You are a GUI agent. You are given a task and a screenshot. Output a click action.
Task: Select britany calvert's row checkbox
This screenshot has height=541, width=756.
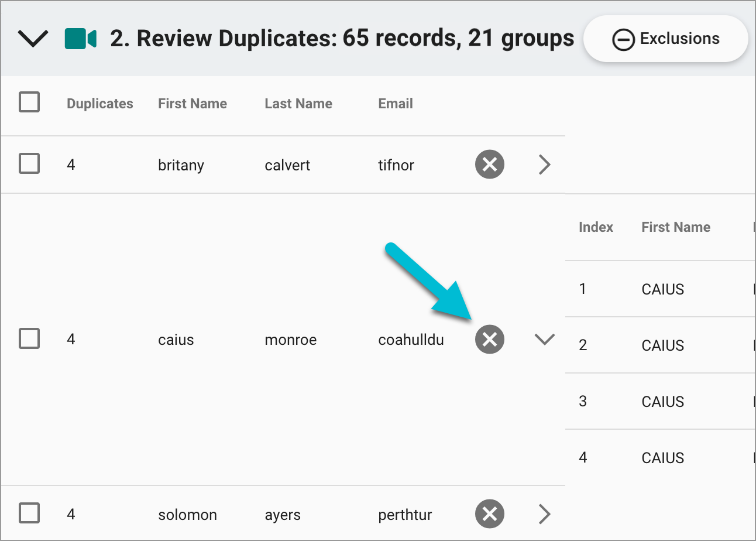pos(29,164)
